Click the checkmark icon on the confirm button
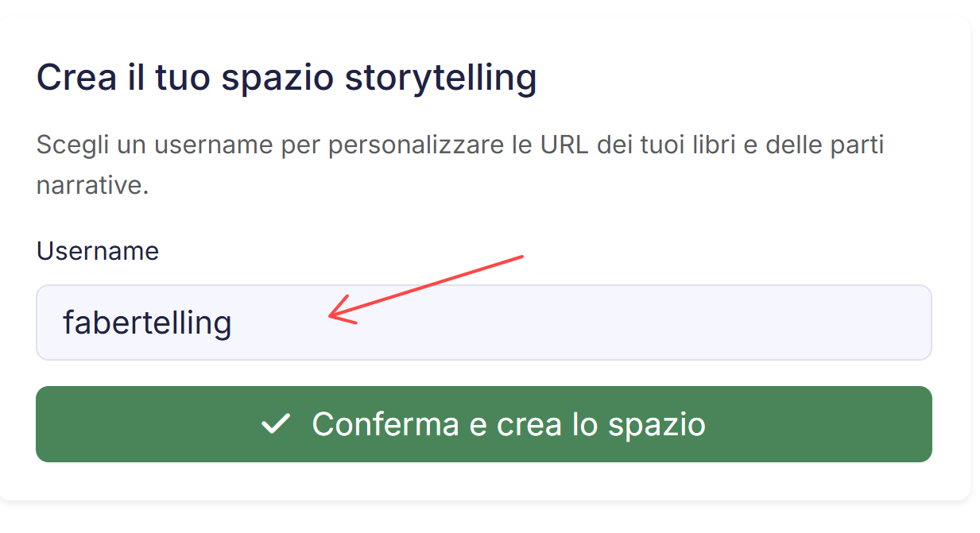Viewport: 980px width, 533px height. tap(275, 424)
